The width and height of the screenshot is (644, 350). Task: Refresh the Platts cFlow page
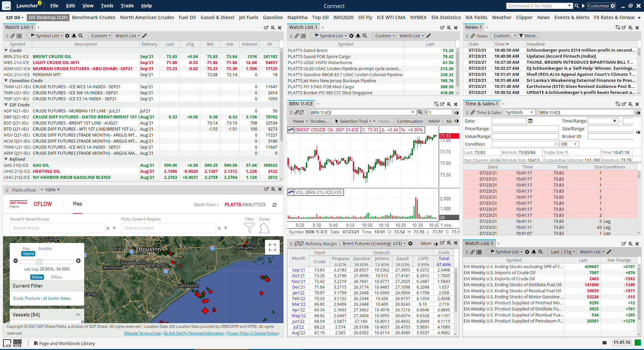point(274,205)
